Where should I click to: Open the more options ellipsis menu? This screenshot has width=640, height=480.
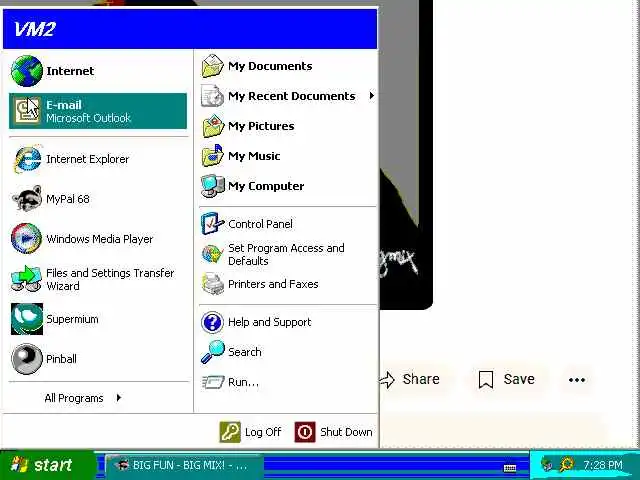(x=577, y=380)
